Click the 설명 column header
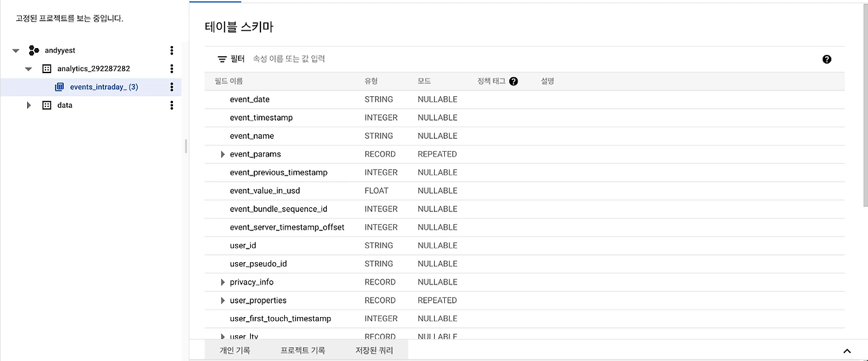 [x=547, y=81]
